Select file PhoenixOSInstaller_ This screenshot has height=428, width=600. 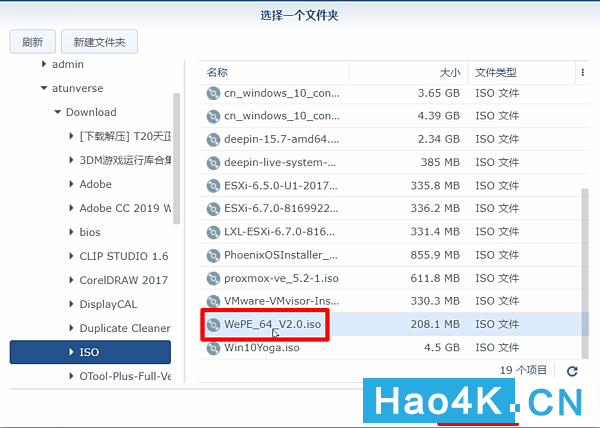pos(281,255)
